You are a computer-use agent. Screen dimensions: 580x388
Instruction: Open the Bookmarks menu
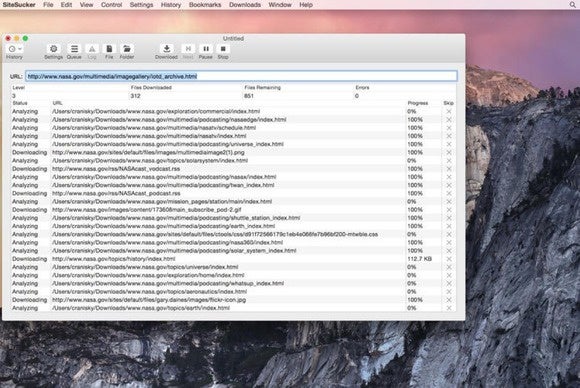coord(205,5)
